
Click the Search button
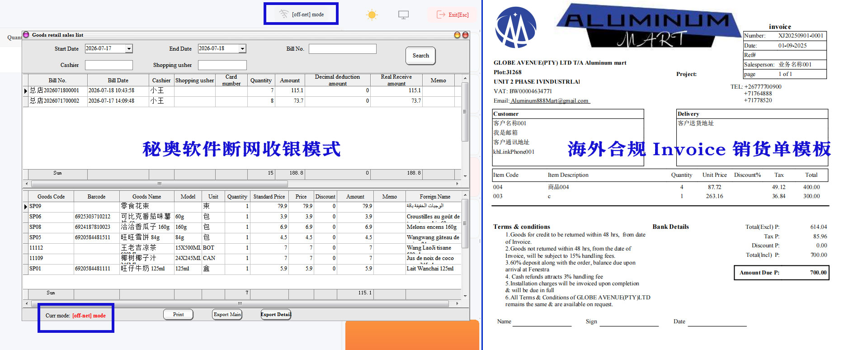(x=420, y=56)
